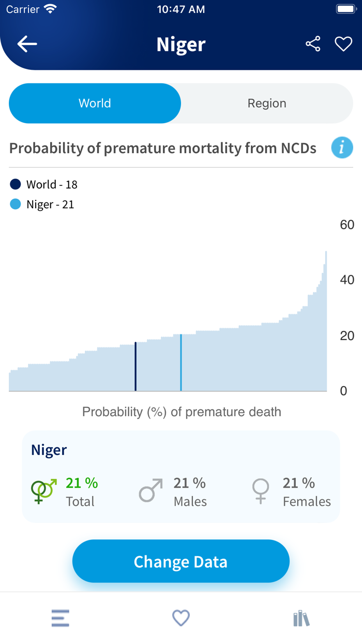The width and height of the screenshot is (362, 644).
Task: Open the library section in bottom navigation
Action: pyautogui.click(x=301, y=618)
